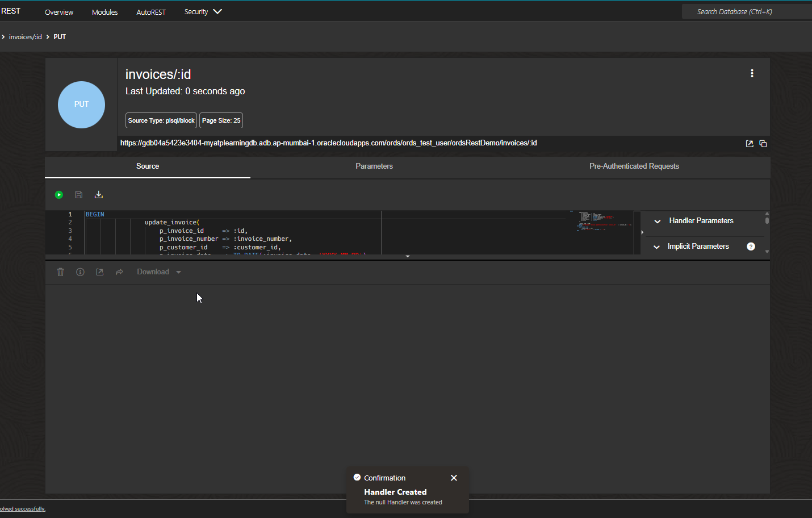Copy the invoices REST endpoint URL
812x518 pixels.
[763, 143]
